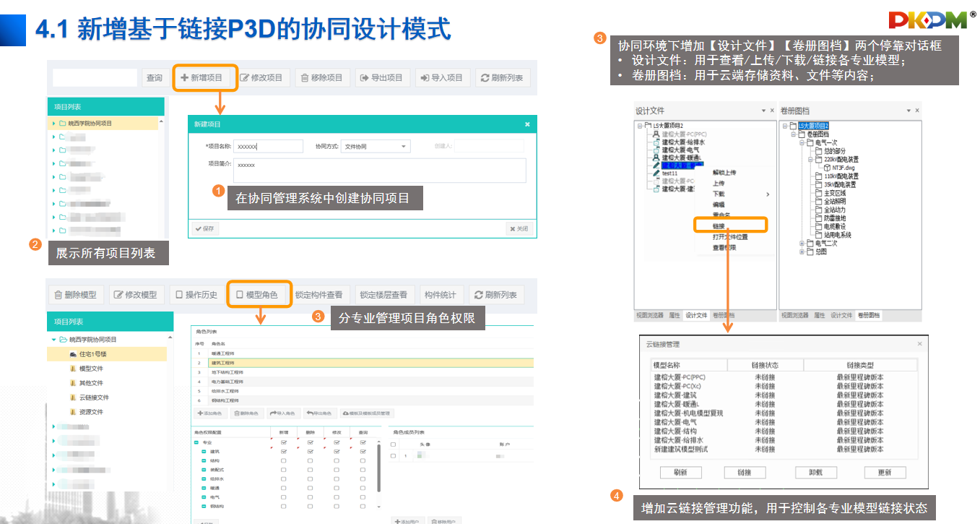
Task: Click 导入项目 import button
Action: [443, 78]
